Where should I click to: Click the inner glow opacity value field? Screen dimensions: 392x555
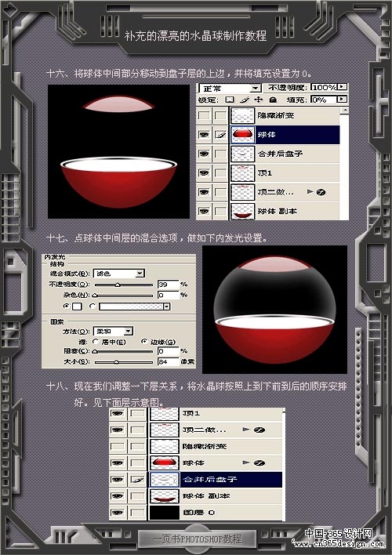168,285
